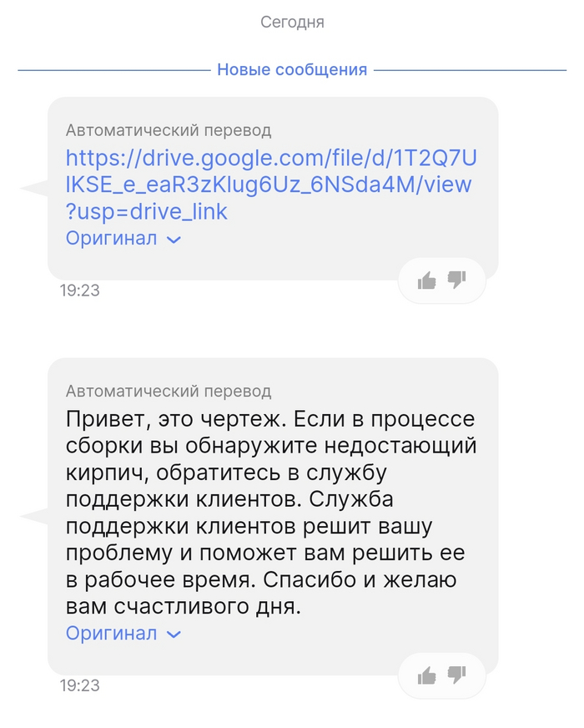This screenshot has width=584, height=728.
Task: Show Оригинал text of the Drive link message
Action: tap(112, 239)
